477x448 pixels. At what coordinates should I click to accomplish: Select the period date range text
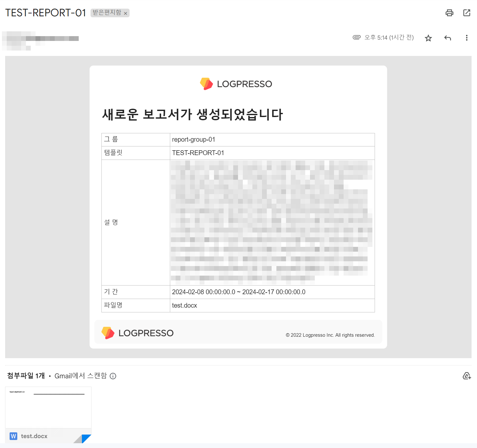tap(239, 292)
